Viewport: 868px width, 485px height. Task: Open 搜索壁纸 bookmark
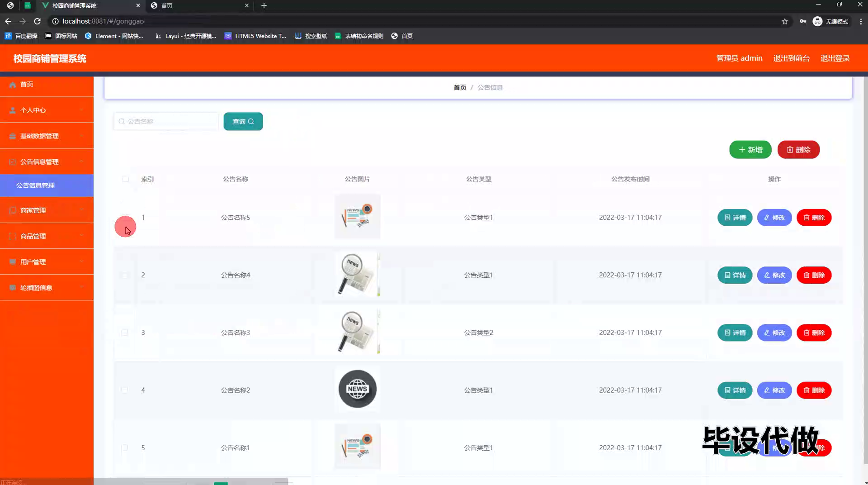(311, 36)
